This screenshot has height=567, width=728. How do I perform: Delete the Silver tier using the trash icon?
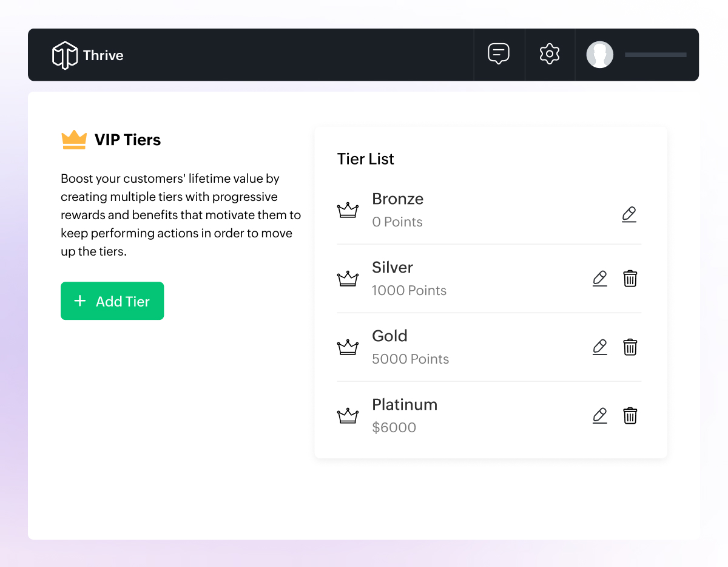[630, 278]
